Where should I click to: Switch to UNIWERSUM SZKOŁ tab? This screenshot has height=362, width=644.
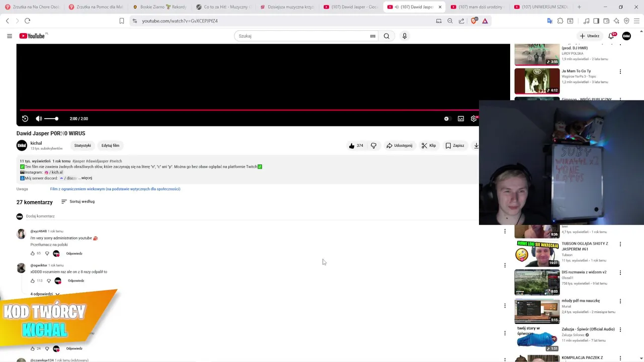coord(541,7)
